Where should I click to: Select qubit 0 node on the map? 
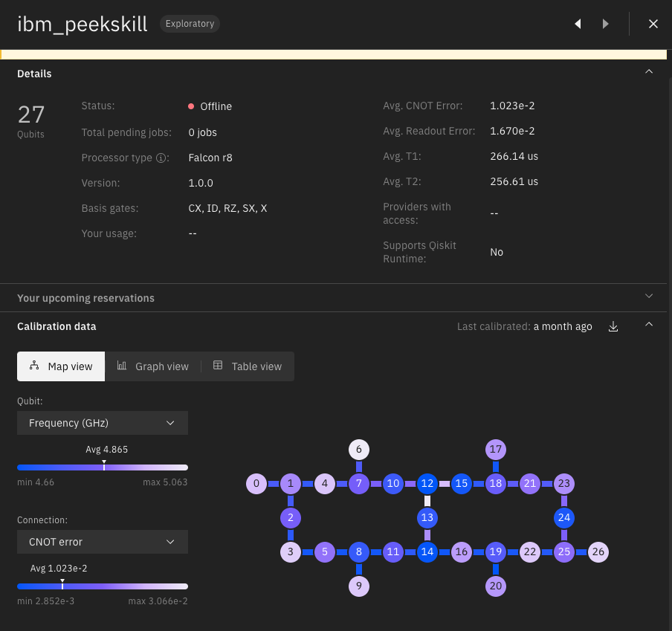pyautogui.click(x=256, y=484)
